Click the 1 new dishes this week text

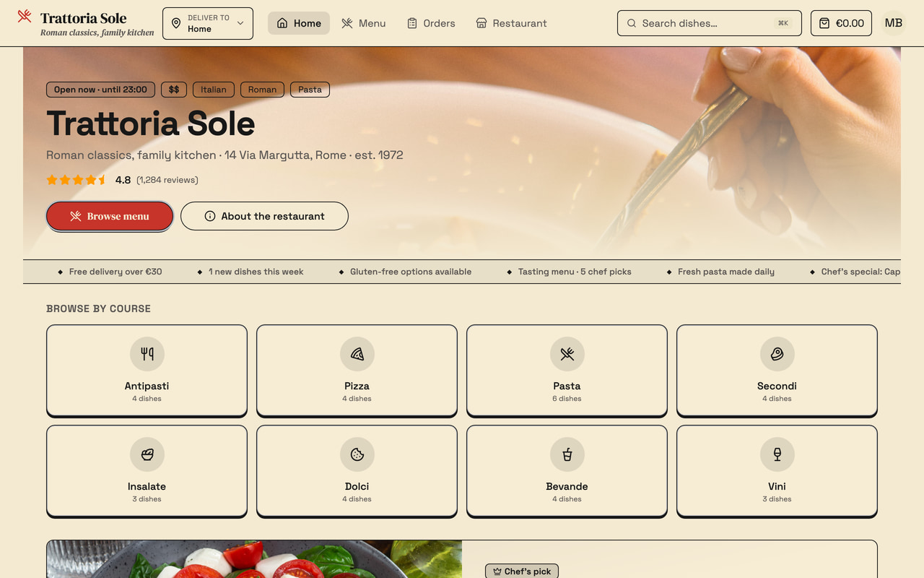pyautogui.click(x=256, y=272)
